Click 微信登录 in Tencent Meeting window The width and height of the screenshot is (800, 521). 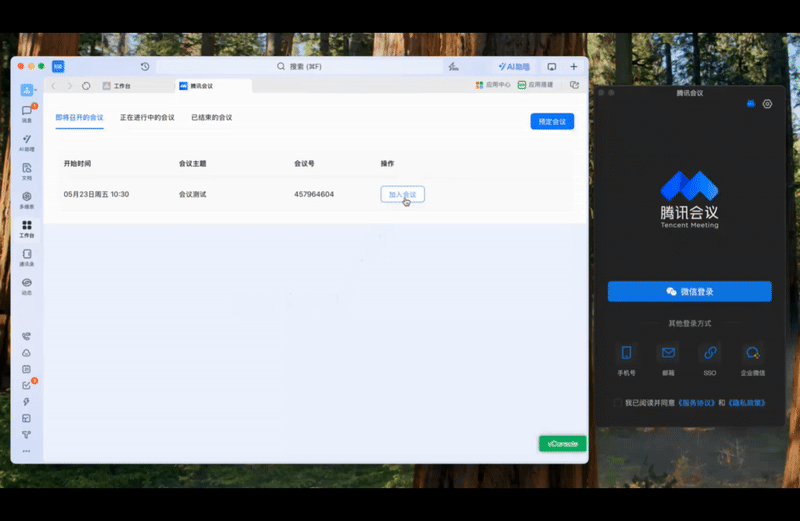pyautogui.click(x=690, y=291)
